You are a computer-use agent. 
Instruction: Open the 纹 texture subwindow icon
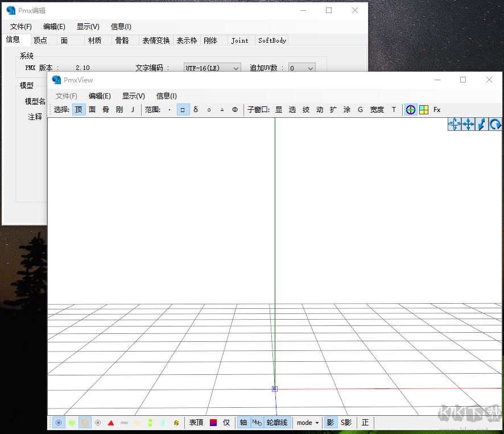(x=305, y=109)
